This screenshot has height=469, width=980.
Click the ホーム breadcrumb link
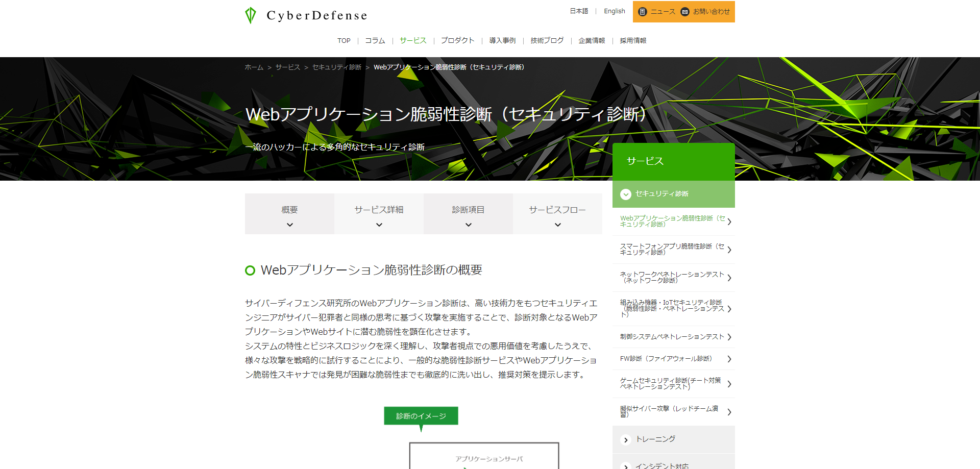click(254, 67)
